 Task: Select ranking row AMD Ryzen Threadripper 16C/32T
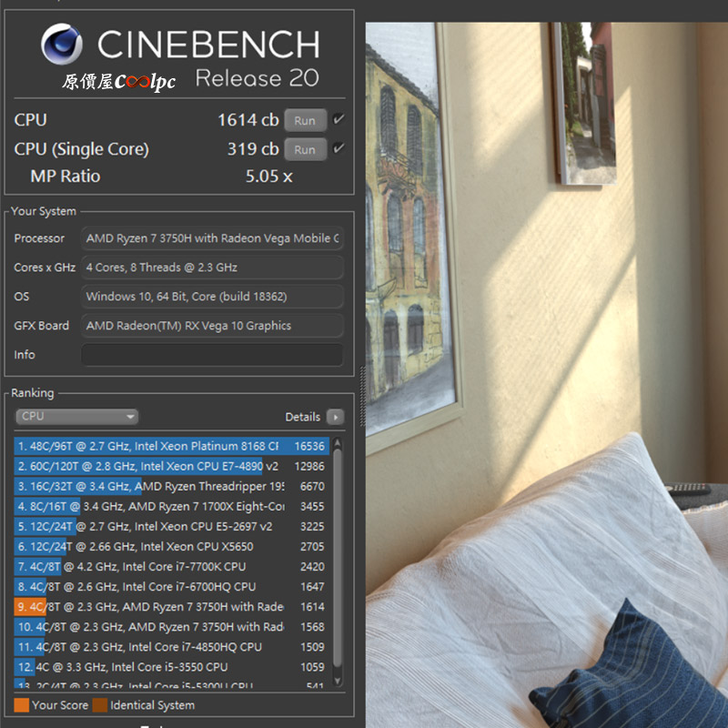(x=171, y=486)
